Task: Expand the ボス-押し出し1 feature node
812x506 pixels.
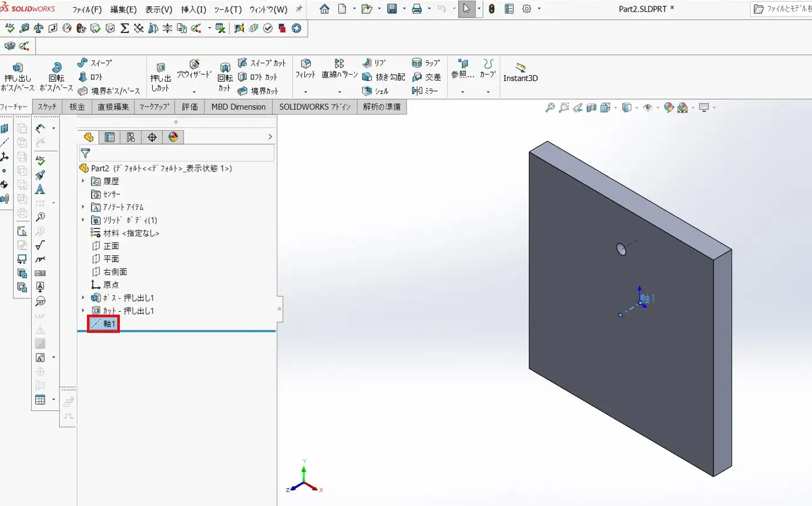Action: tap(83, 298)
